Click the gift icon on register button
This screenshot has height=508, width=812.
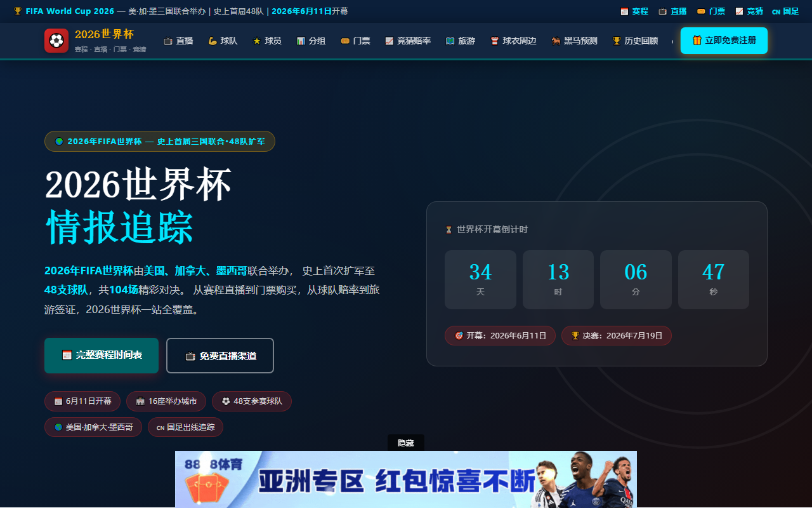point(697,41)
